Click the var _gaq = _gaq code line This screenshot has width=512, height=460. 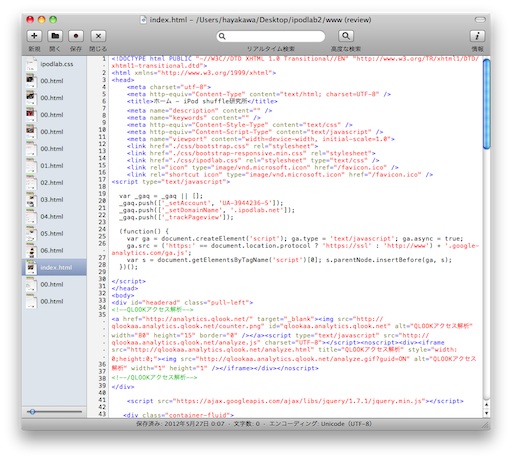(161, 196)
